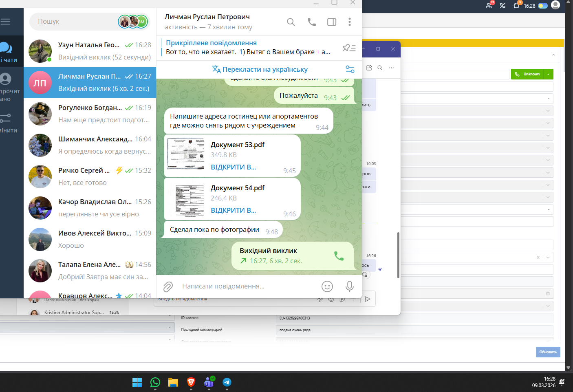Collapse the CRM panel with top chevron
Viewport: 573px width, 392px height.
(553, 55)
